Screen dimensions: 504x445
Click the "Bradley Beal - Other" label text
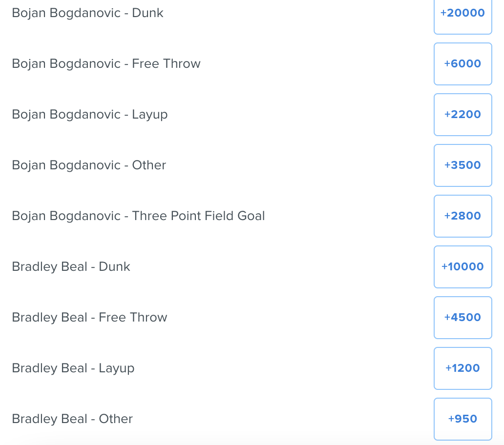pos(72,419)
